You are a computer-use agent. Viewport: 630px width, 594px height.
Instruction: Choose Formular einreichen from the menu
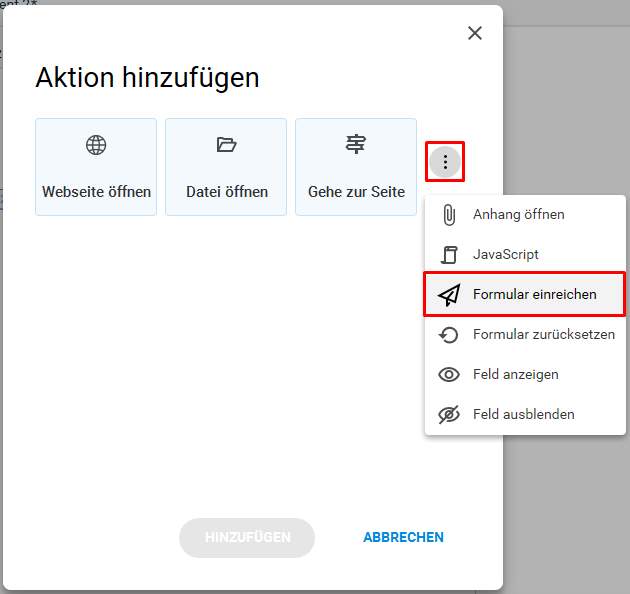pyautogui.click(x=525, y=295)
